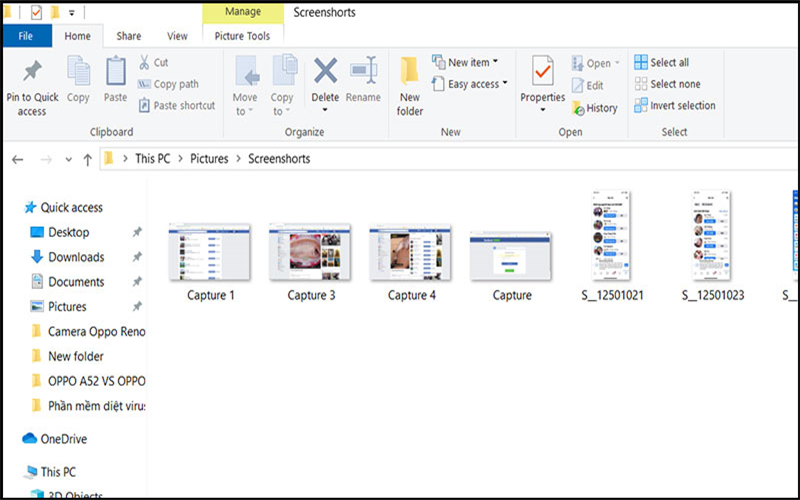
Task: Click the Paste clipboard icon
Action: point(116,71)
